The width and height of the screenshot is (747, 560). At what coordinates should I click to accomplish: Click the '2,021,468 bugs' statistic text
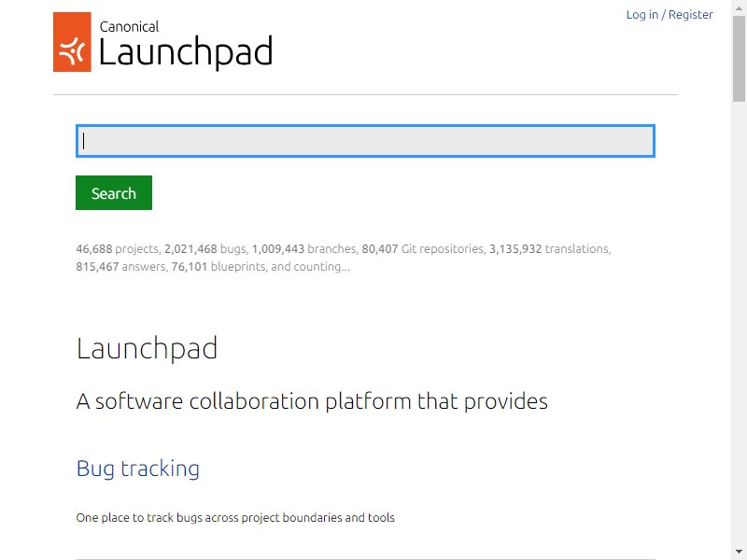coord(205,249)
